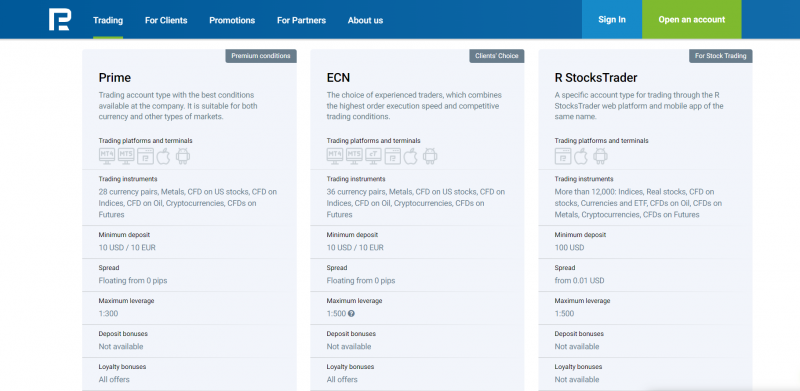Click ECN loyalty bonuses 'All offers'
The width and height of the screenshot is (800, 391).
click(342, 380)
